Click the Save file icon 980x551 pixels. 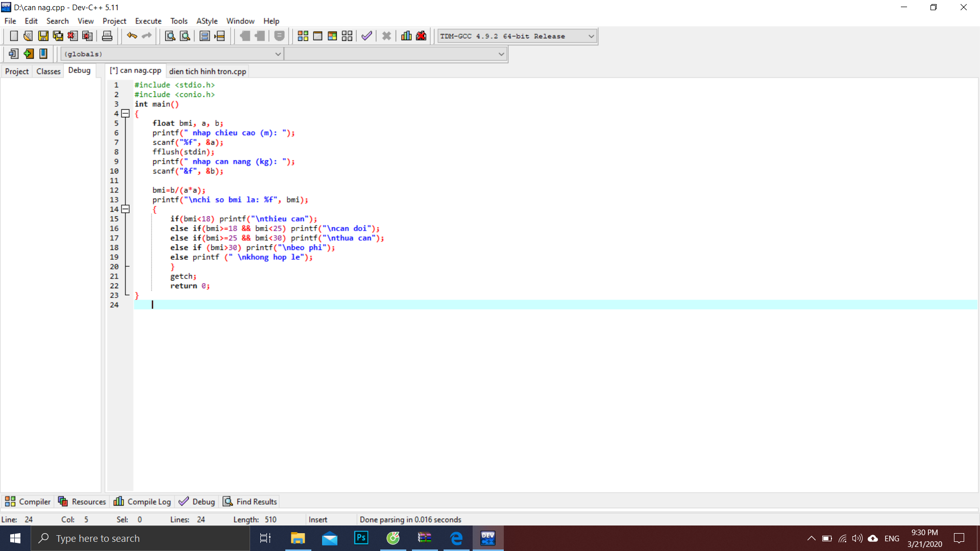(43, 36)
